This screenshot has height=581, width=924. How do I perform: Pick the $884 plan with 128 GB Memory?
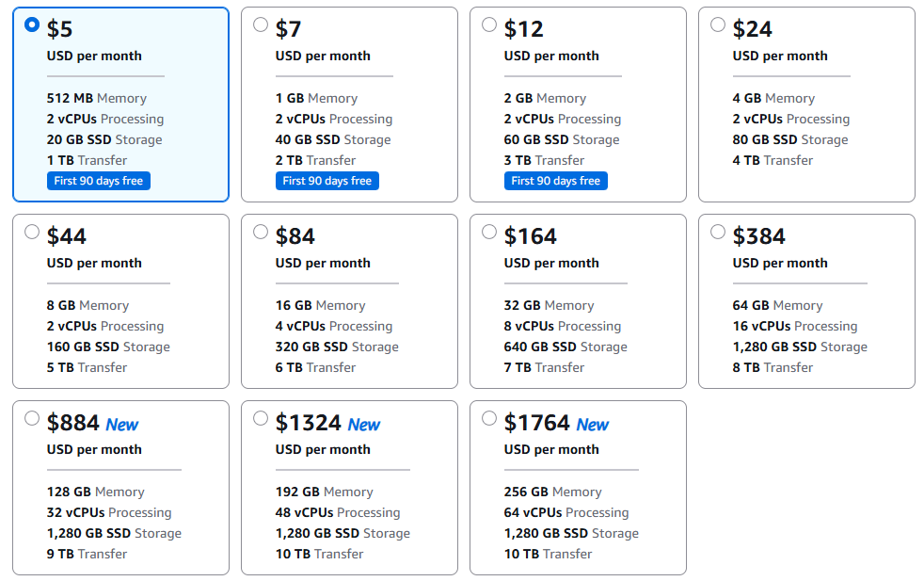pyautogui.click(x=31, y=418)
